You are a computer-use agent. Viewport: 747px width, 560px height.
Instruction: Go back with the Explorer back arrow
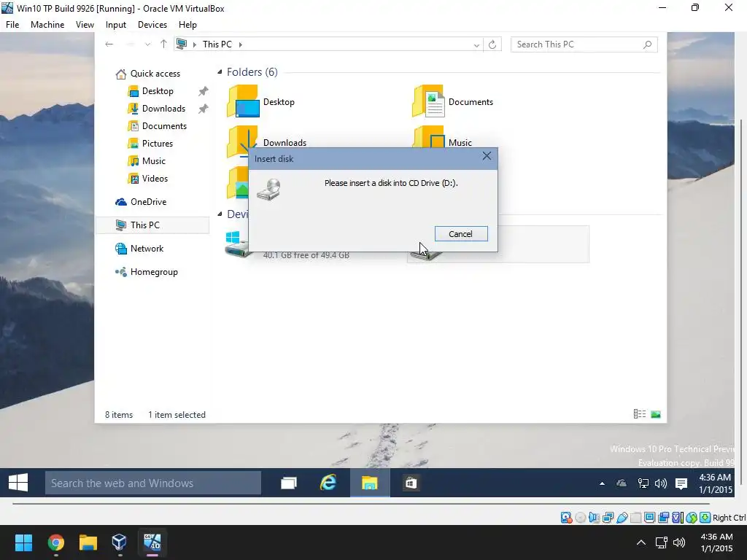[109, 44]
